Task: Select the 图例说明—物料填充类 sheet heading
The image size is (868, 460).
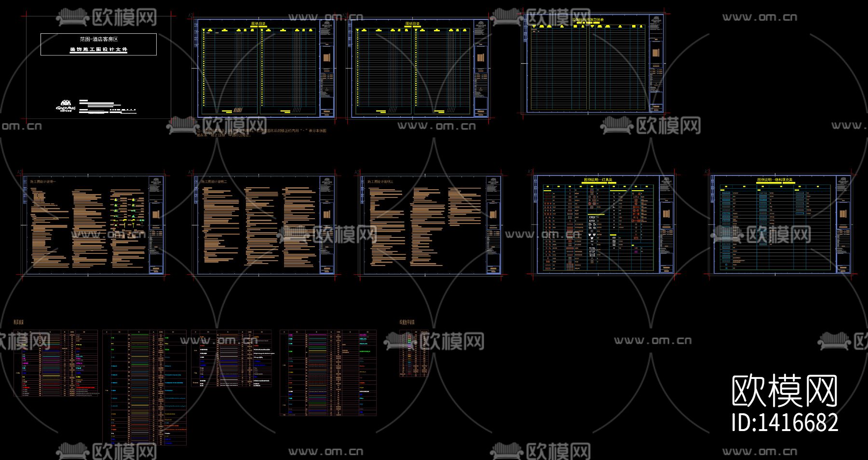Action: (x=775, y=180)
